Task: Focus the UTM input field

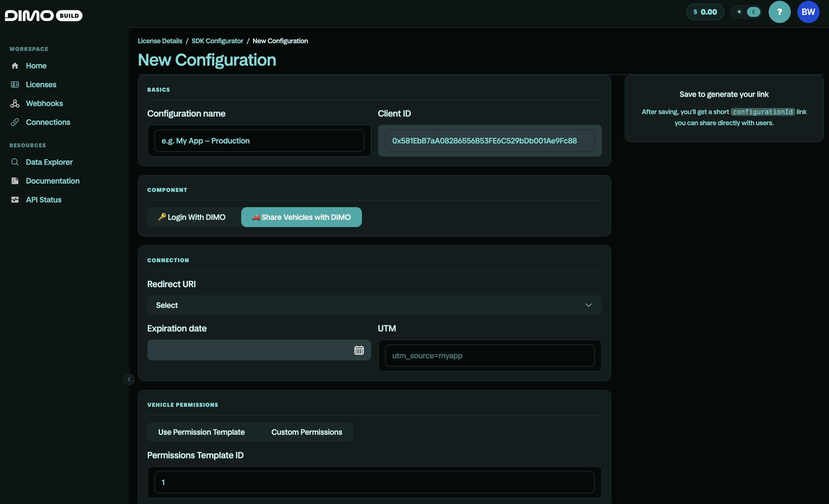Action: coord(490,356)
